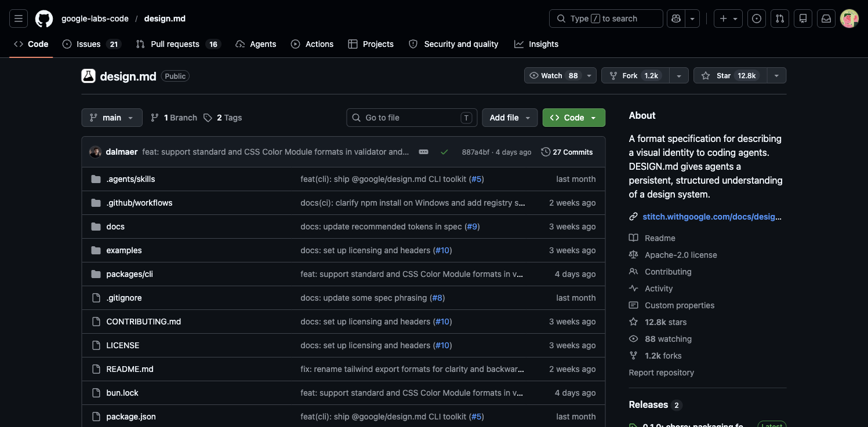This screenshot has width=868, height=427.
Task: Open the Insights tab
Action: tap(536, 44)
